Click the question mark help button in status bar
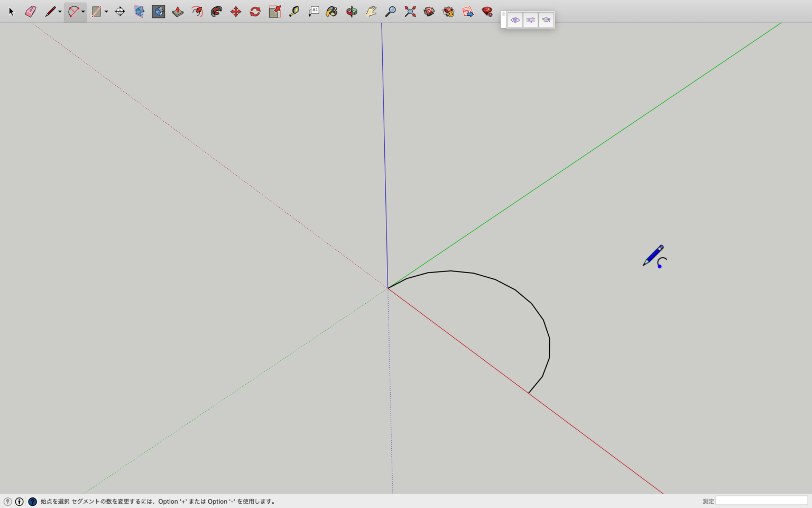This screenshot has height=508, width=812. pyautogui.click(x=32, y=502)
